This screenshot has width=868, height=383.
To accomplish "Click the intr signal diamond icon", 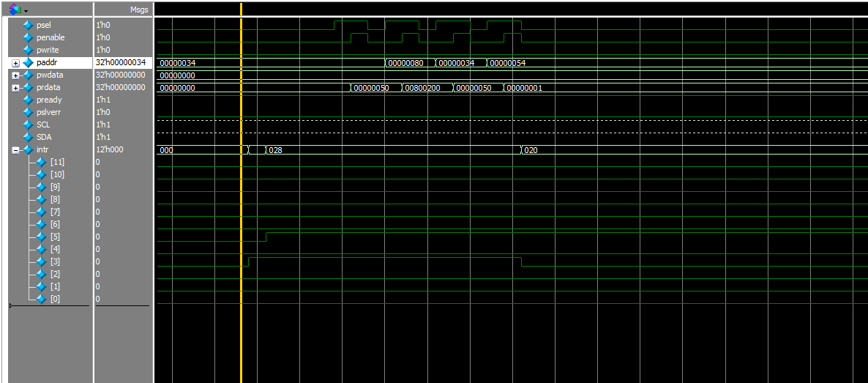I will [29, 149].
